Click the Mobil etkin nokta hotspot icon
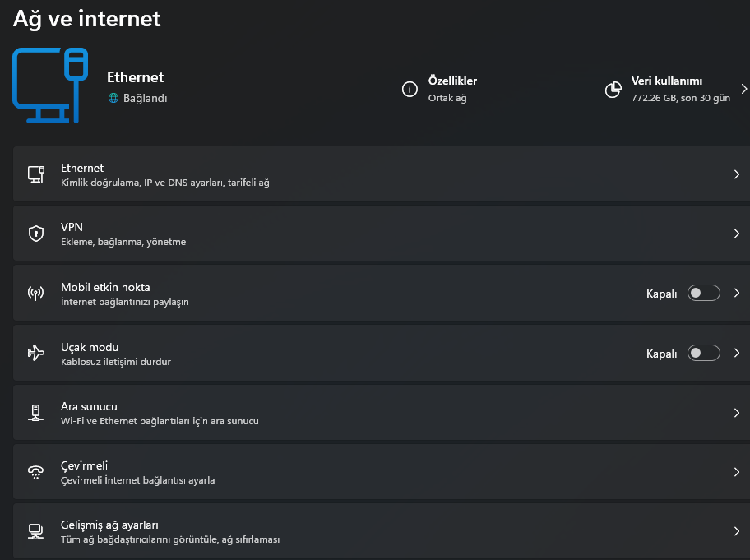 click(x=35, y=294)
